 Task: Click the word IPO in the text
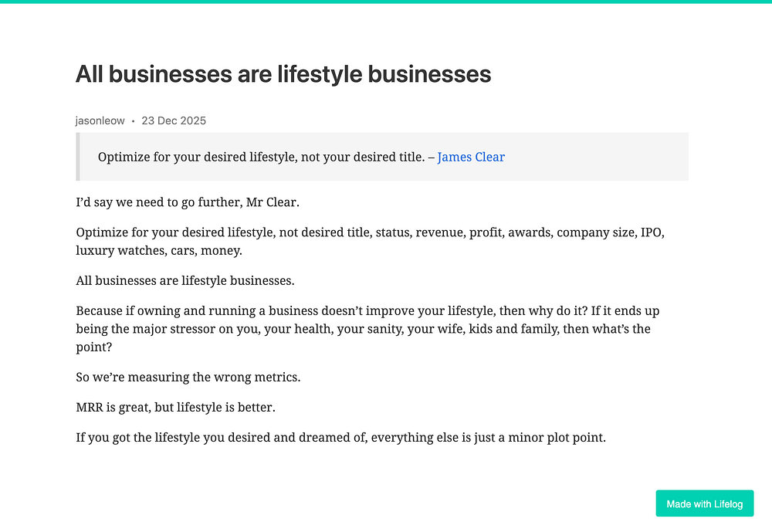(x=652, y=232)
